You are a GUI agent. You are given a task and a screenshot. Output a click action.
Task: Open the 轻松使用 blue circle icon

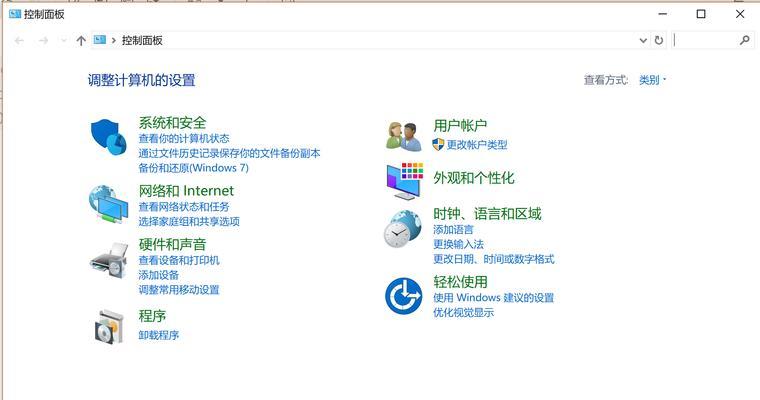[403, 296]
